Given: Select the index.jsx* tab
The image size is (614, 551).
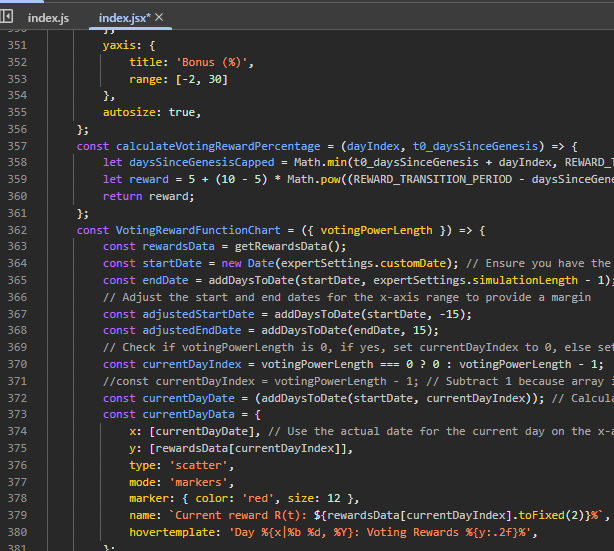Looking at the screenshot, I should [x=123, y=18].
